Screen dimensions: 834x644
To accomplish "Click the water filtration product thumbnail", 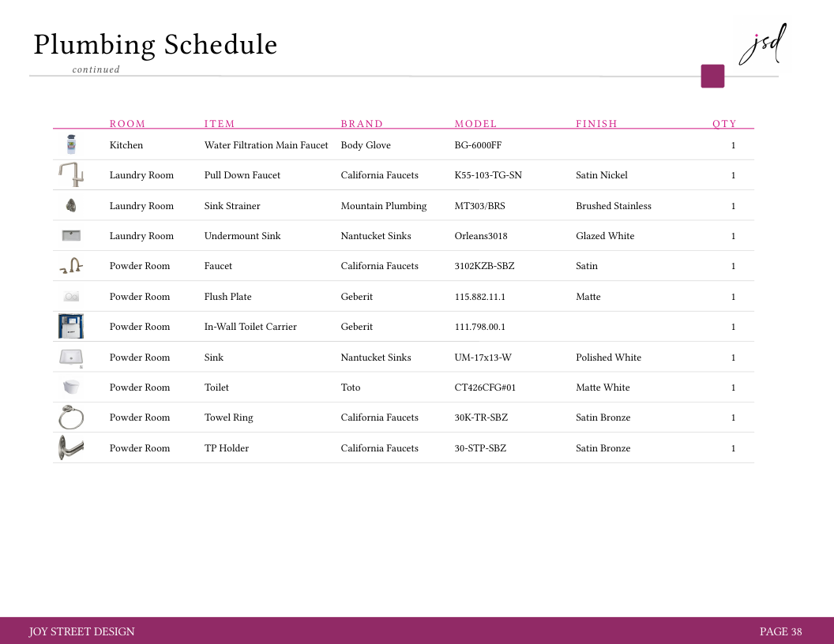I will (71, 144).
